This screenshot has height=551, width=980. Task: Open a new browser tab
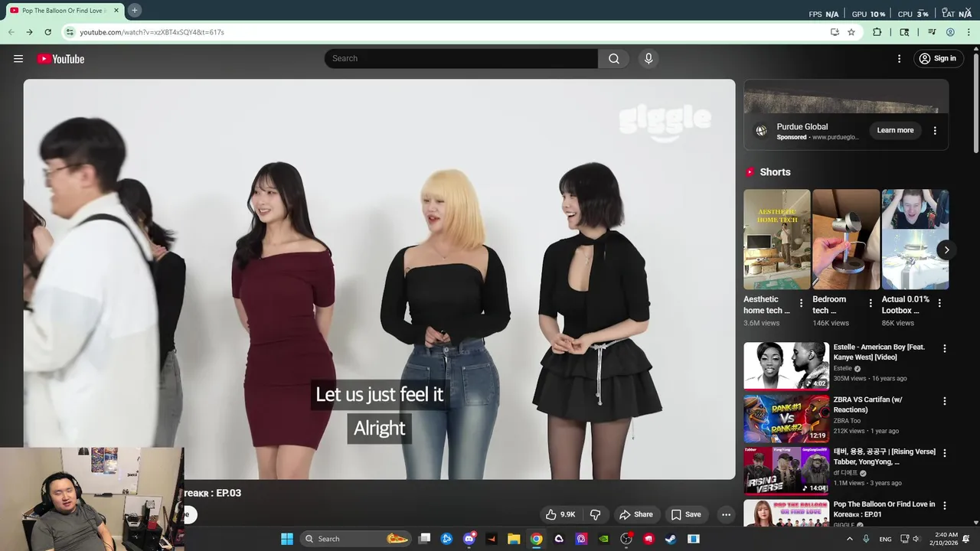(x=134, y=10)
